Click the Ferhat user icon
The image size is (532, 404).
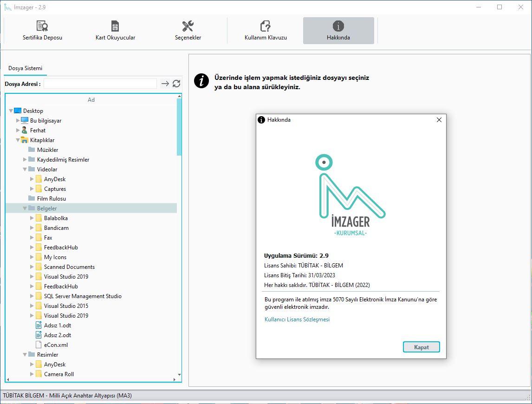click(25, 130)
